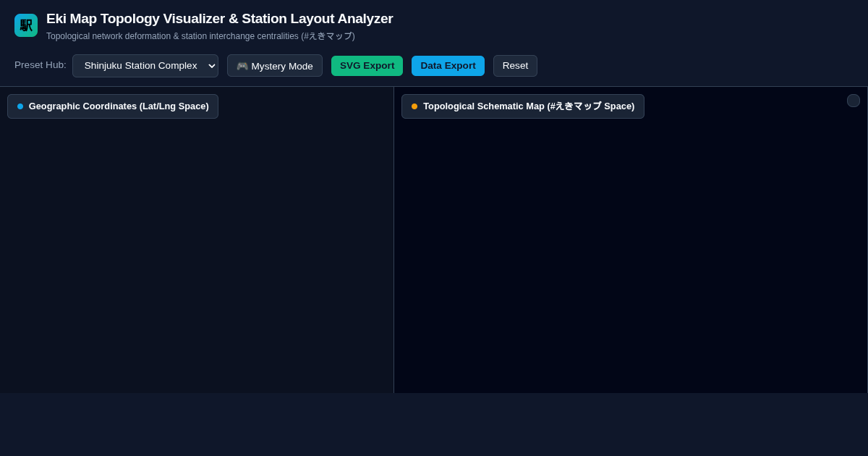Reset the map view
868x456 pixels.
click(515, 66)
